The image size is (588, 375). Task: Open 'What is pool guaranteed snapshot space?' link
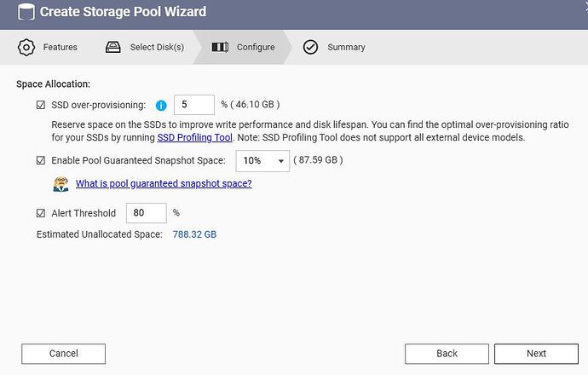point(164,184)
